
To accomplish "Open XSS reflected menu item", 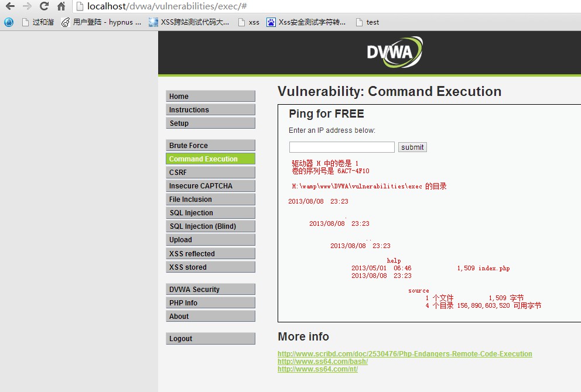I will pos(210,253).
